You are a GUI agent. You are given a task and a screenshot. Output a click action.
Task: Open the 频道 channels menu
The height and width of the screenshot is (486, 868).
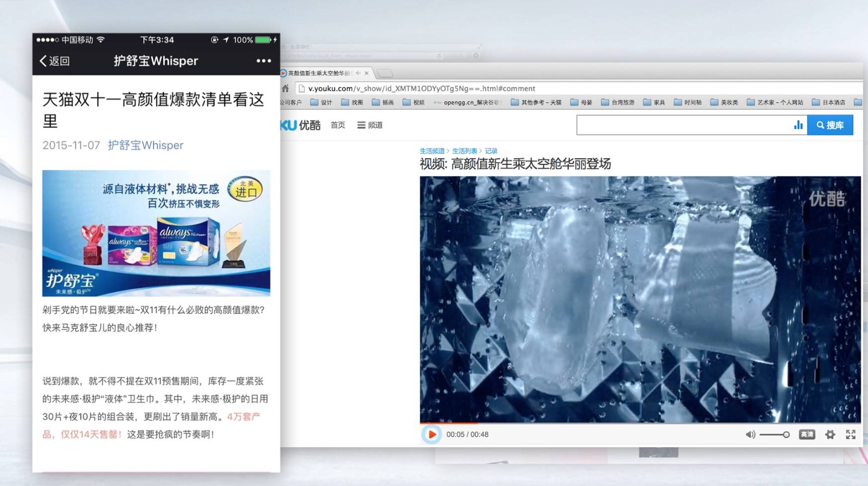[x=370, y=125]
